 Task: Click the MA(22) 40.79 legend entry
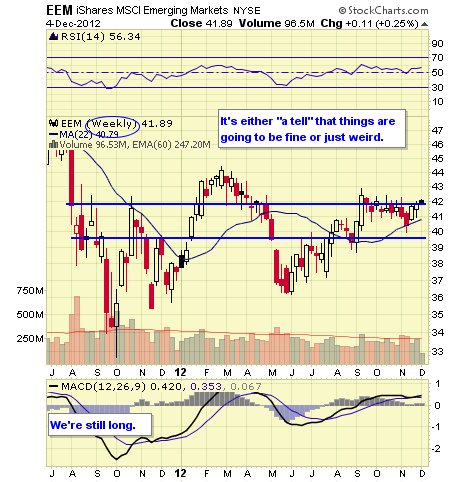84,134
